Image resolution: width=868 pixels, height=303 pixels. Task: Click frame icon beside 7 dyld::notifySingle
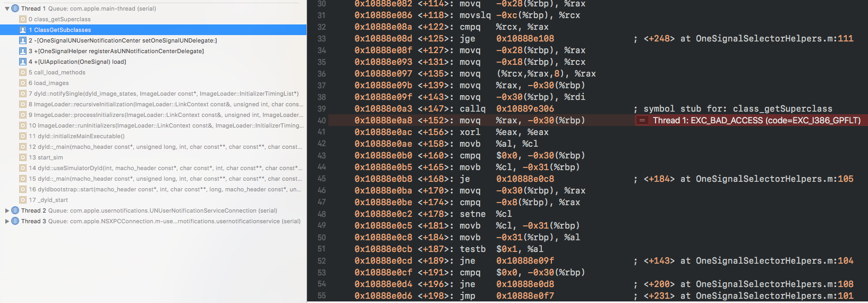pos(23,94)
